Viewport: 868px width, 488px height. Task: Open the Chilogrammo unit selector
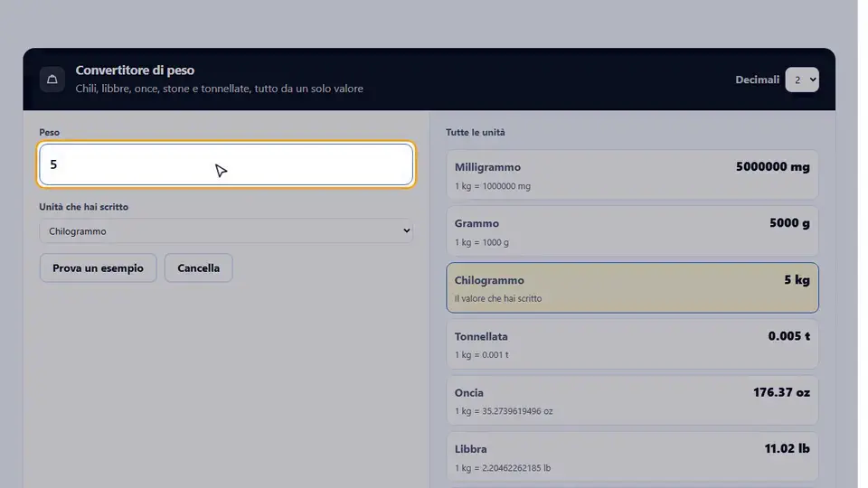tap(226, 230)
